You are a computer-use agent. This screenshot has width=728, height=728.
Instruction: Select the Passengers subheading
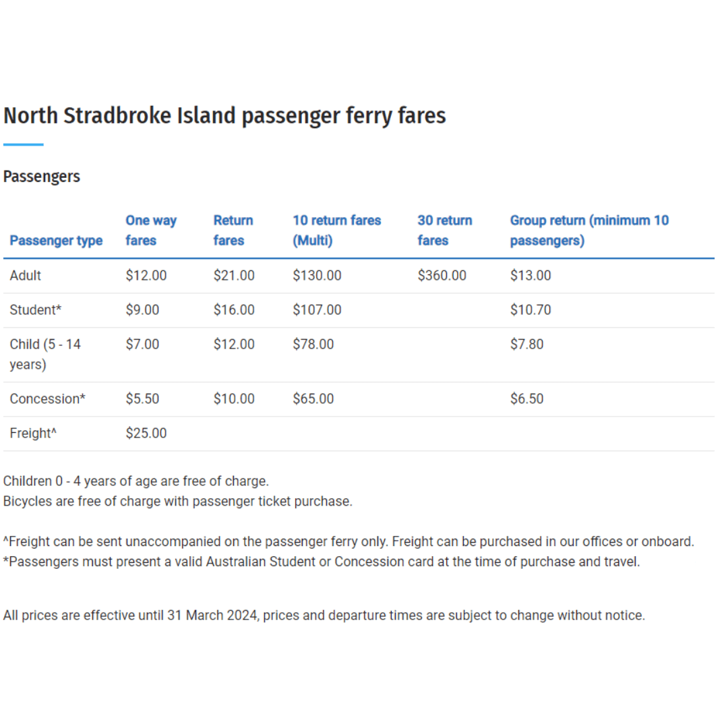pos(42,177)
